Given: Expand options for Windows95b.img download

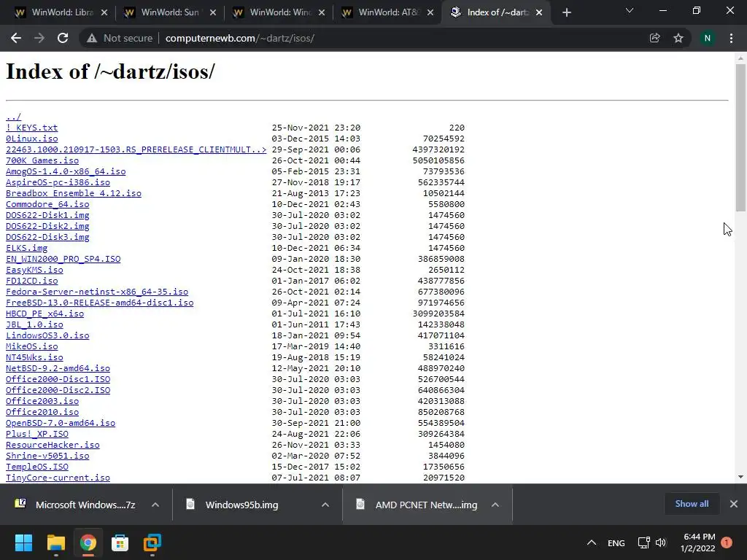Looking at the screenshot, I should coord(325,505).
